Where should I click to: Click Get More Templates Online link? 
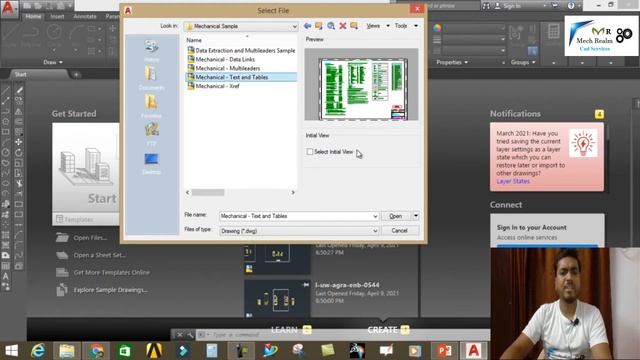point(111,272)
